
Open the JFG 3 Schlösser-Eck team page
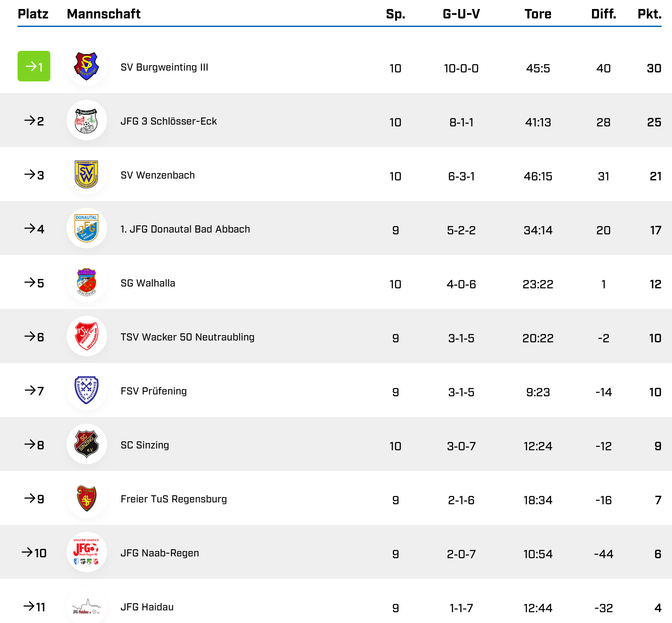coord(169,121)
